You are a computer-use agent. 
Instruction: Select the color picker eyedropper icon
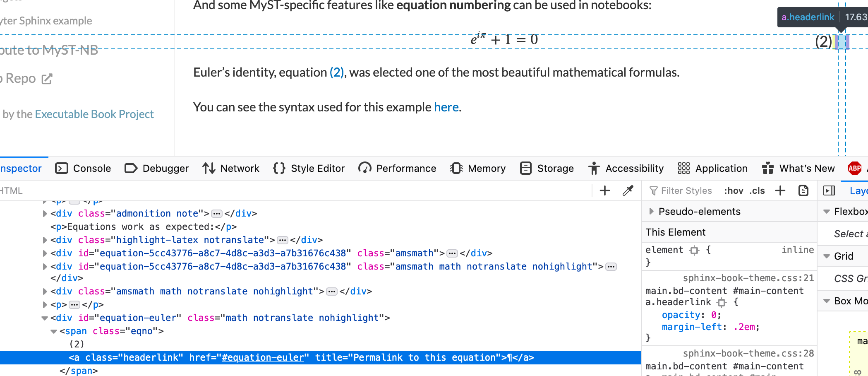(628, 190)
